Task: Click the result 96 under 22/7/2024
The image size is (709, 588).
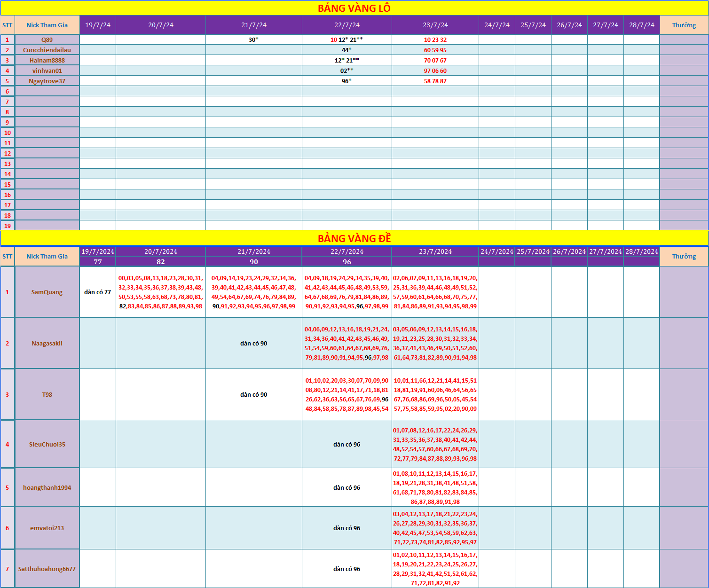Action: point(347,261)
